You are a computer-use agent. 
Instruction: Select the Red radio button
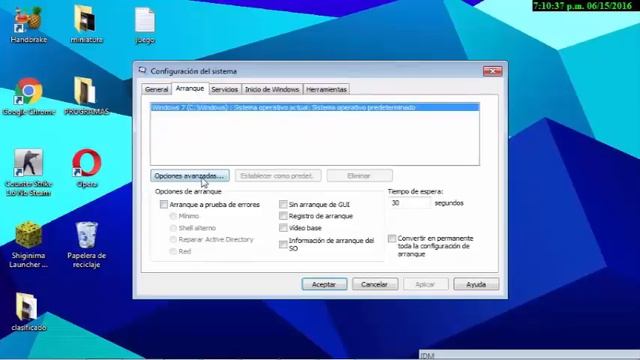173,251
